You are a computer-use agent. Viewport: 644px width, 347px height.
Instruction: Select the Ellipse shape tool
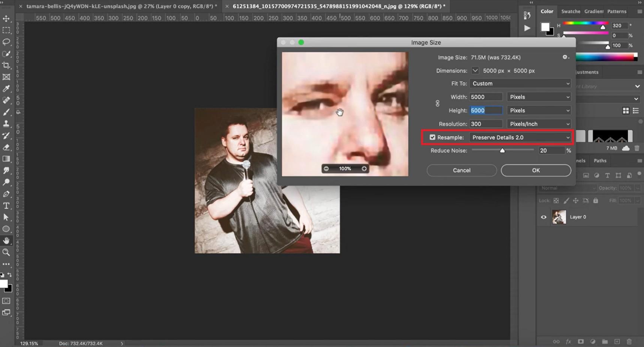tap(6, 229)
